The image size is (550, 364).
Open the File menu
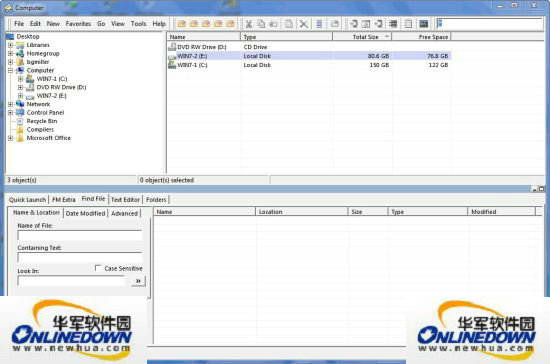tap(19, 24)
